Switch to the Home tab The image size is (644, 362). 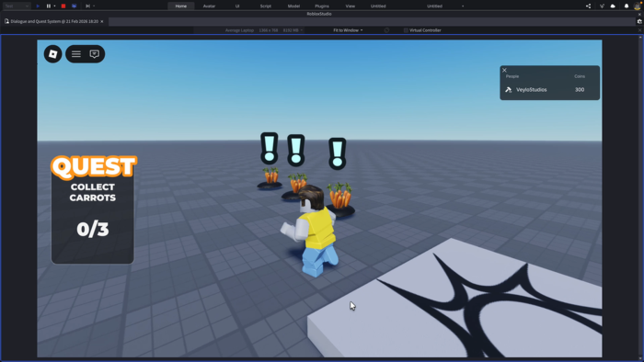click(181, 6)
